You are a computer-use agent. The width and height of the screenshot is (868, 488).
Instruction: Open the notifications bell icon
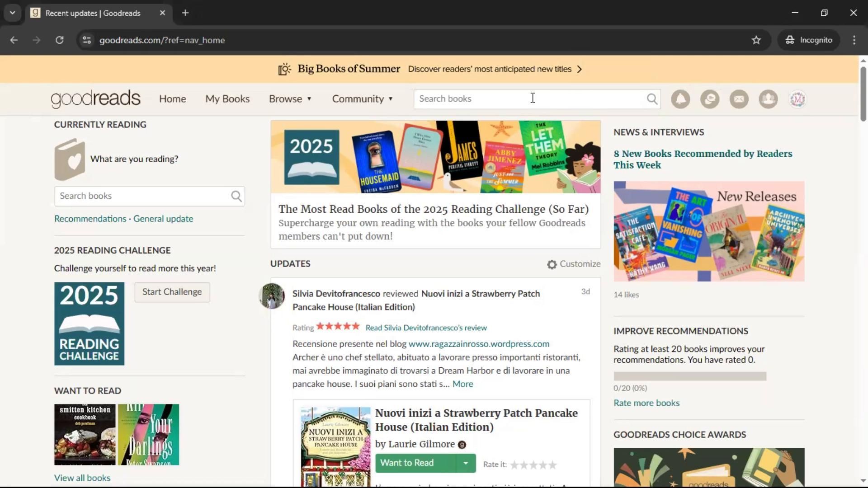pyautogui.click(x=680, y=99)
